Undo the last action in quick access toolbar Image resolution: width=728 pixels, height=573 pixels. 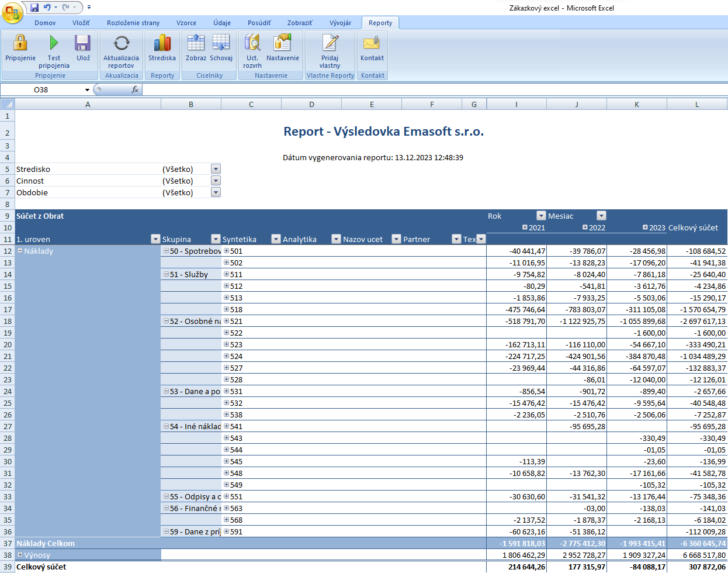coord(47,8)
